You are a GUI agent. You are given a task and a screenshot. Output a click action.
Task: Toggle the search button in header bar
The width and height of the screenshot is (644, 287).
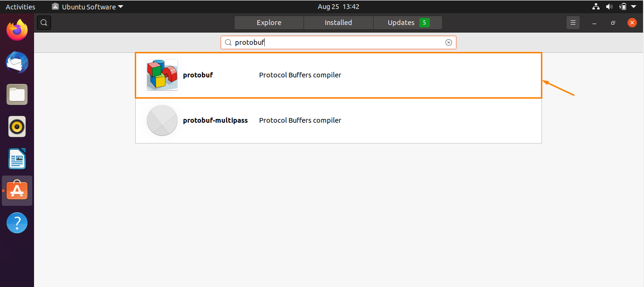[44, 23]
